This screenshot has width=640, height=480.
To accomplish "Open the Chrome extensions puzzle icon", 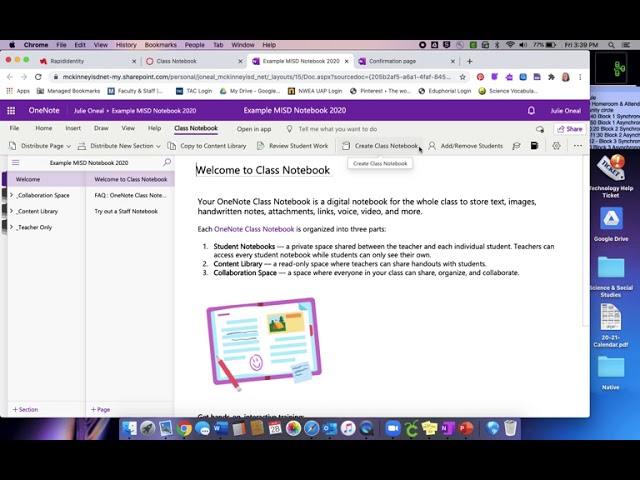I will tap(551, 77).
